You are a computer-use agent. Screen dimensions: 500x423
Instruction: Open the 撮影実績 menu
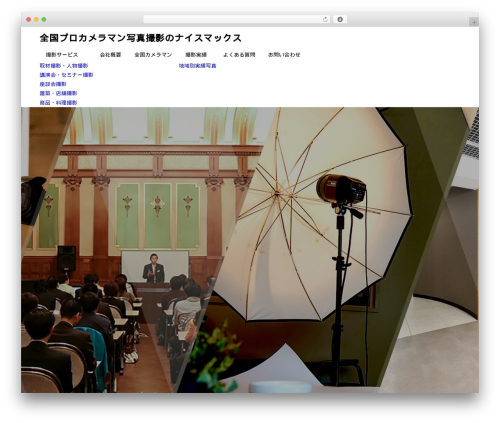(196, 55)
